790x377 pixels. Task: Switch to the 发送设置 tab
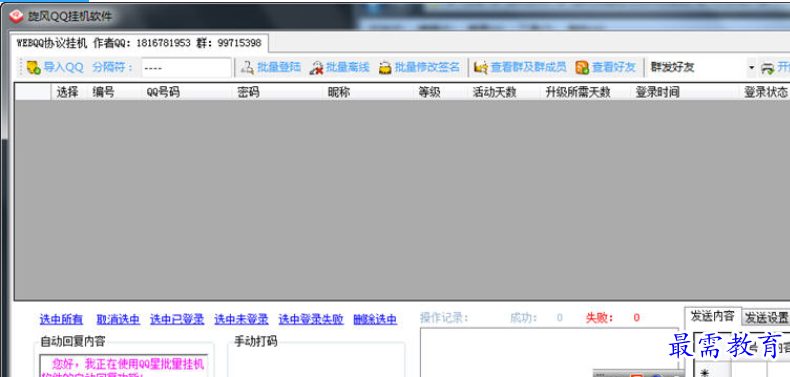tap(766, 318)
